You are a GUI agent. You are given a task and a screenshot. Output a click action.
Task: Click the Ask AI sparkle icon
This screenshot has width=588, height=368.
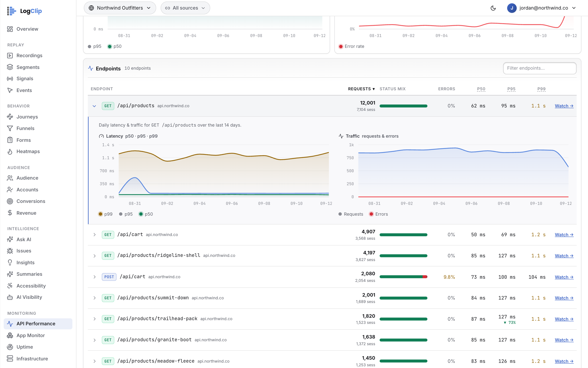click(x=10, y=239)
